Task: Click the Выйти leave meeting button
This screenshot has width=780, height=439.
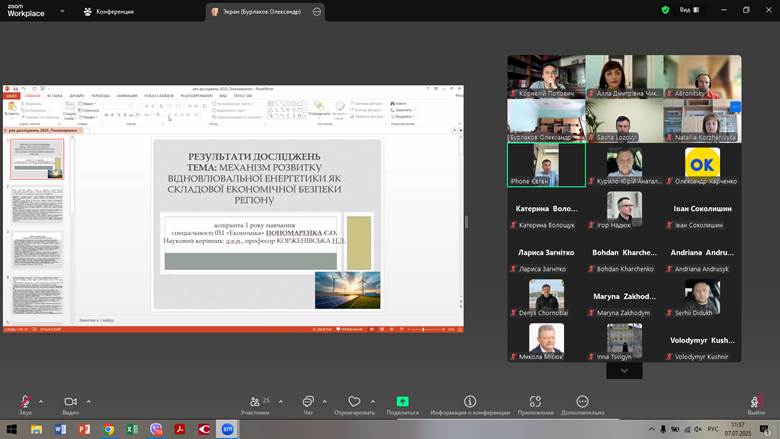Action: [757, 403]
